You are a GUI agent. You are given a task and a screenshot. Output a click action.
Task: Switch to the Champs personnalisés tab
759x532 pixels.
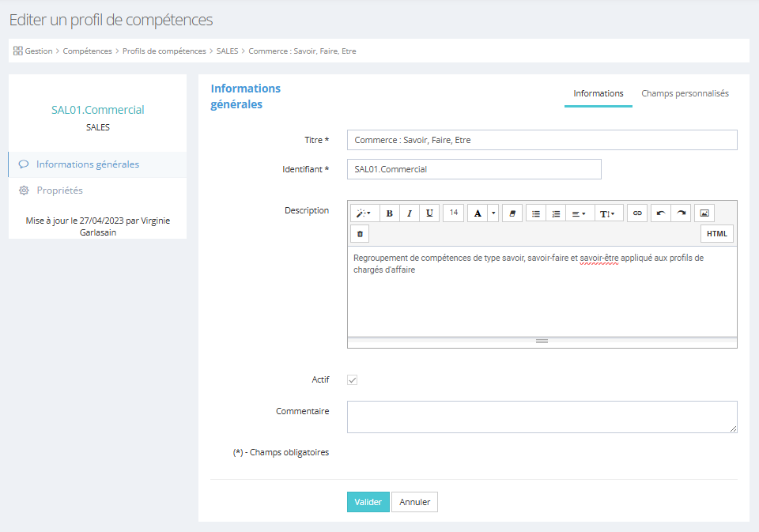tap(685, 93)
